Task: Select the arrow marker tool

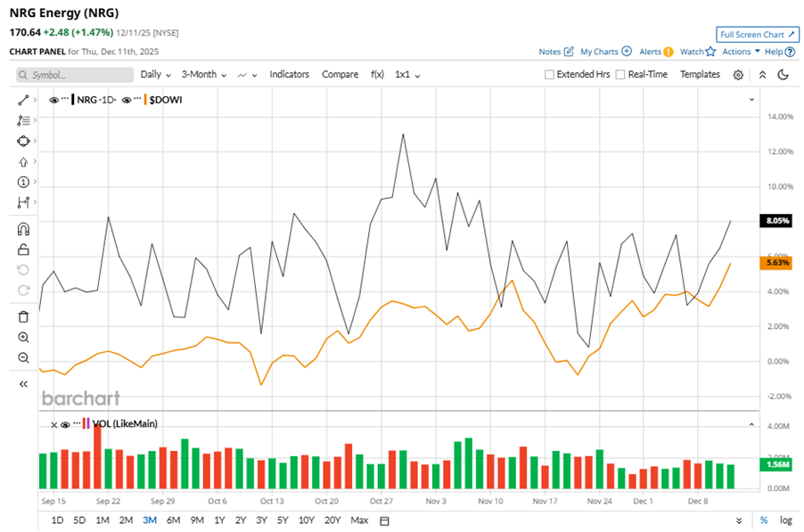Action: point(23,162)
